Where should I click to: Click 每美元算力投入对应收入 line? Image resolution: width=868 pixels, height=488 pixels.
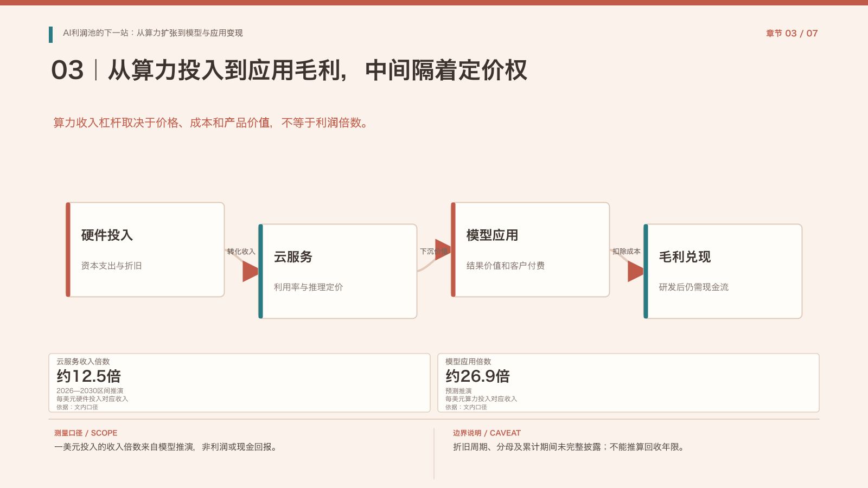[481, 399]
